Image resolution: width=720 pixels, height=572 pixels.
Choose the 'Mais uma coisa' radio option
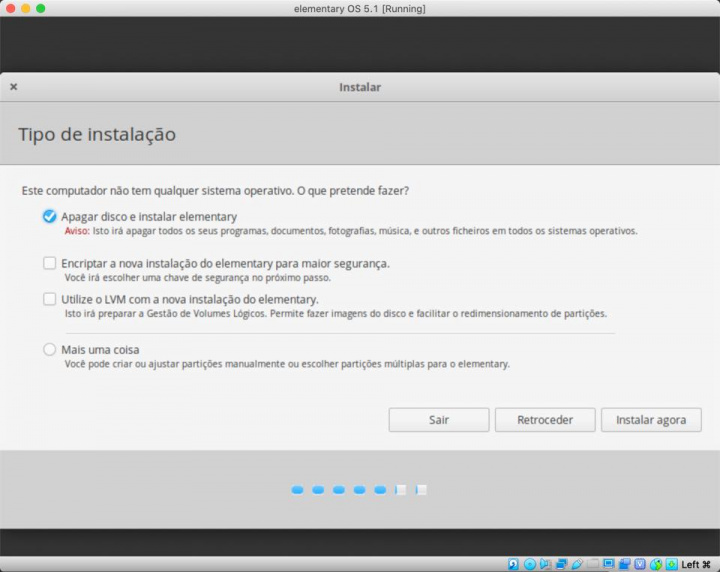point(50,350)
